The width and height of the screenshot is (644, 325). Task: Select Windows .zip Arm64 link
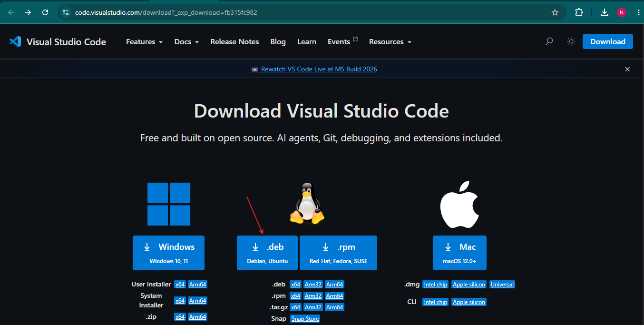[197, 317]
